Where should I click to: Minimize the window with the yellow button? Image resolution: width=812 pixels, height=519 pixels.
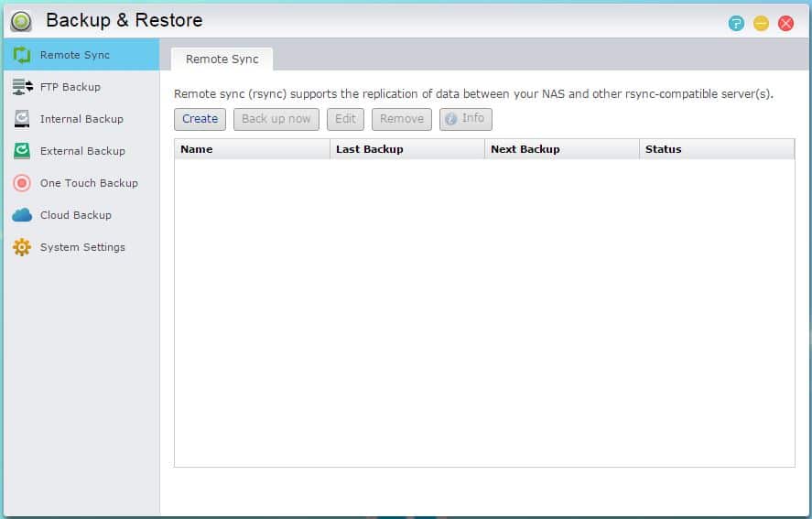[x=761, y=23]
